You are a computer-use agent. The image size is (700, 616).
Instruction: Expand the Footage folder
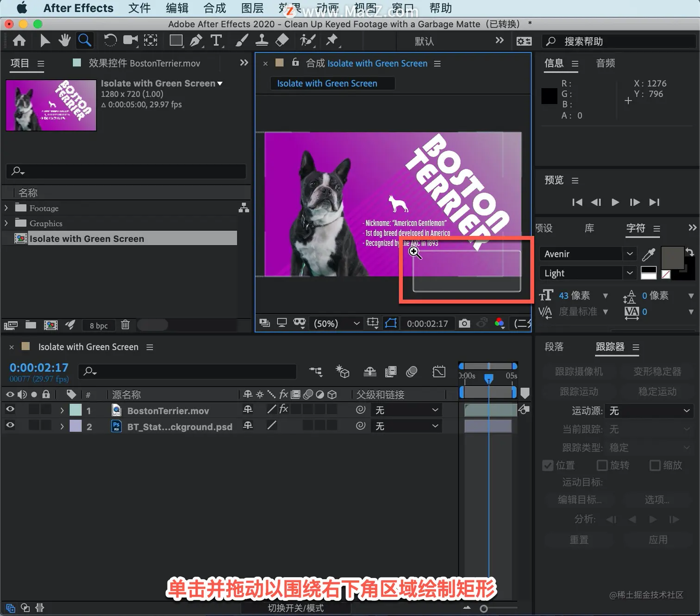tap(6, 208)
